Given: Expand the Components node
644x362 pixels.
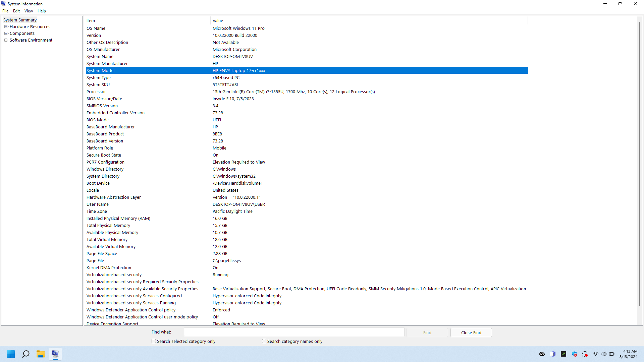Looking at the screenshot, I should (x=6, y=34).
